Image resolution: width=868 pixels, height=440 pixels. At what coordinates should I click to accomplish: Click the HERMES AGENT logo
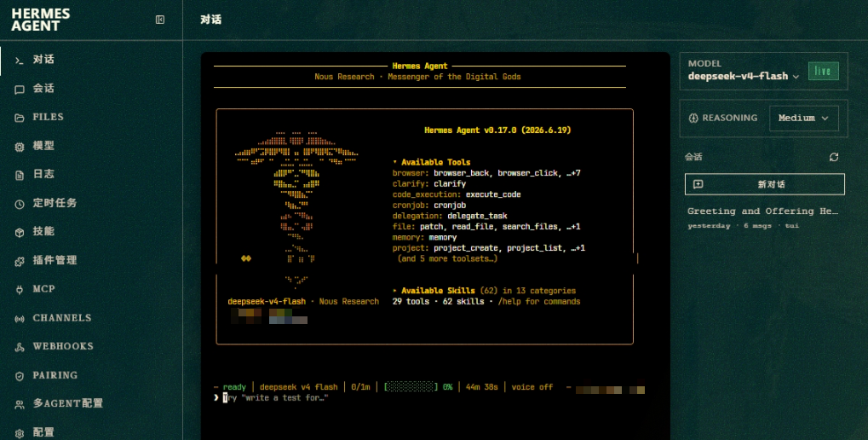40,20
